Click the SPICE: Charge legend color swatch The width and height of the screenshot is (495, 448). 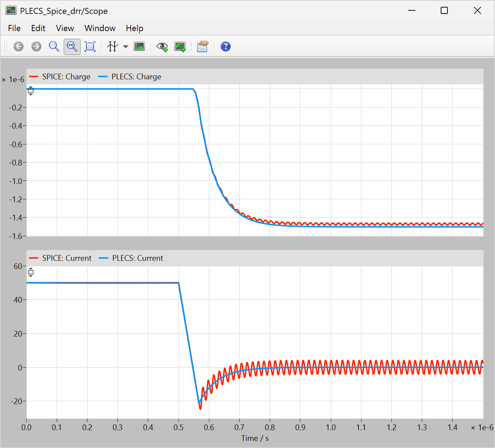34,77
